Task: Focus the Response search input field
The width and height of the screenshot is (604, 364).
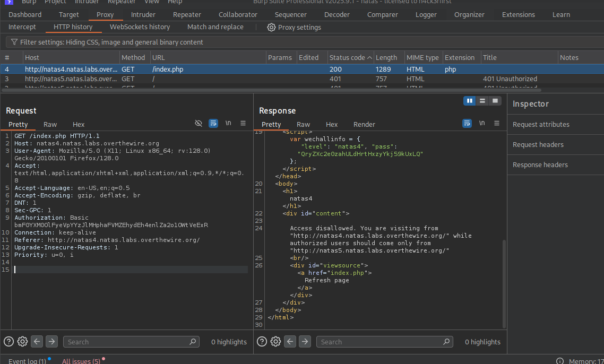Action: pos(384,342)
